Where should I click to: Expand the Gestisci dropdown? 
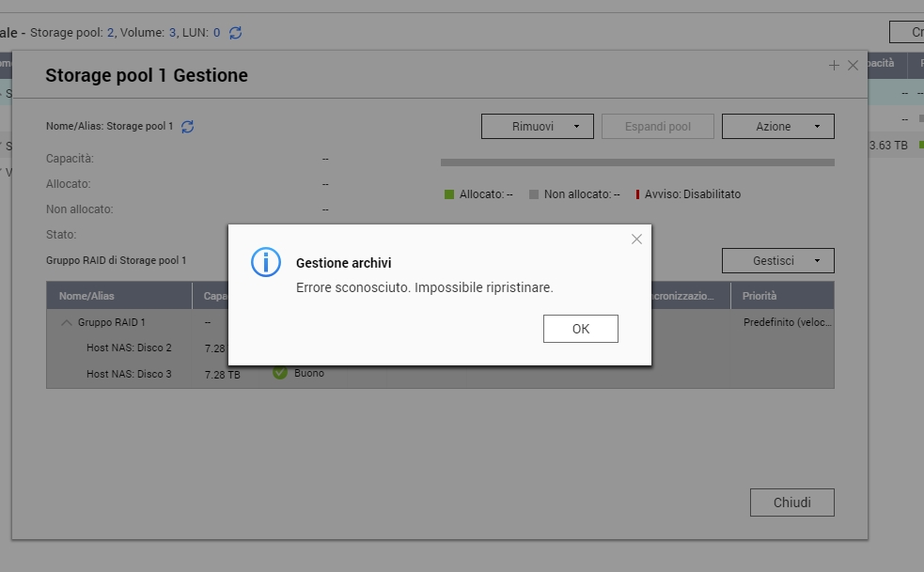click(777, 260)
